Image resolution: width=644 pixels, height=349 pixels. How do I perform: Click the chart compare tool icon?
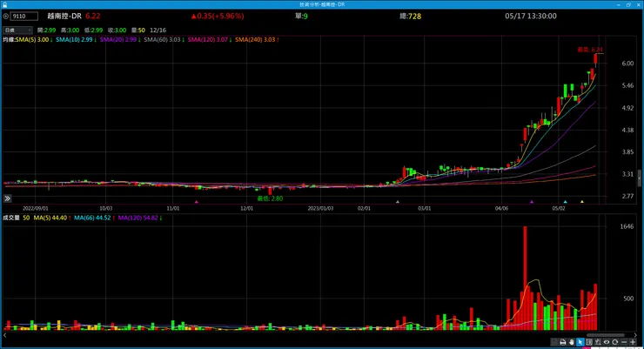point(598,342)
